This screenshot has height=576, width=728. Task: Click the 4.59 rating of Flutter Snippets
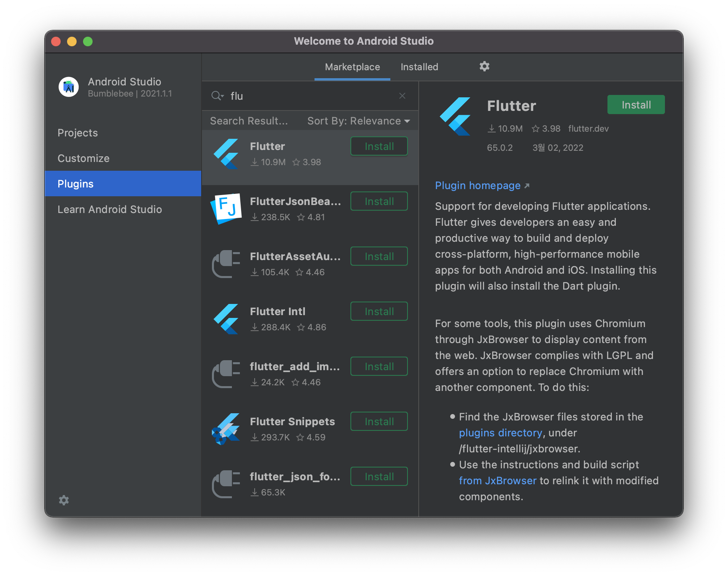(x=316, y=437)
